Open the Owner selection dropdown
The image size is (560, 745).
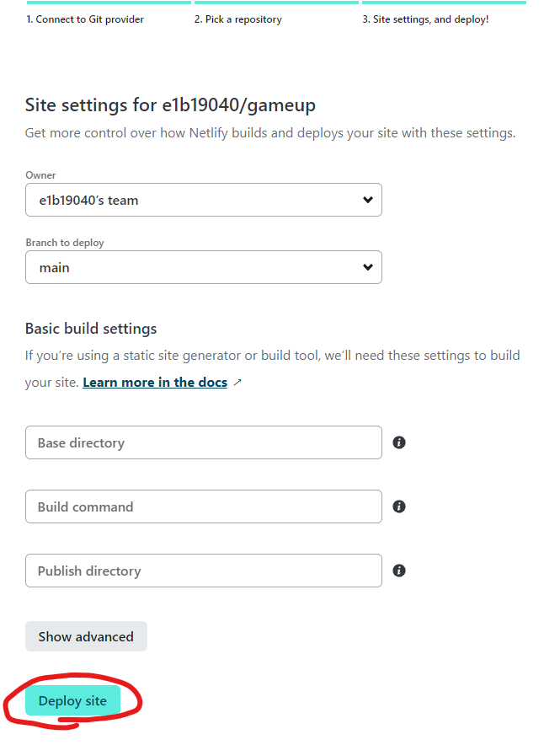[202, 200]
